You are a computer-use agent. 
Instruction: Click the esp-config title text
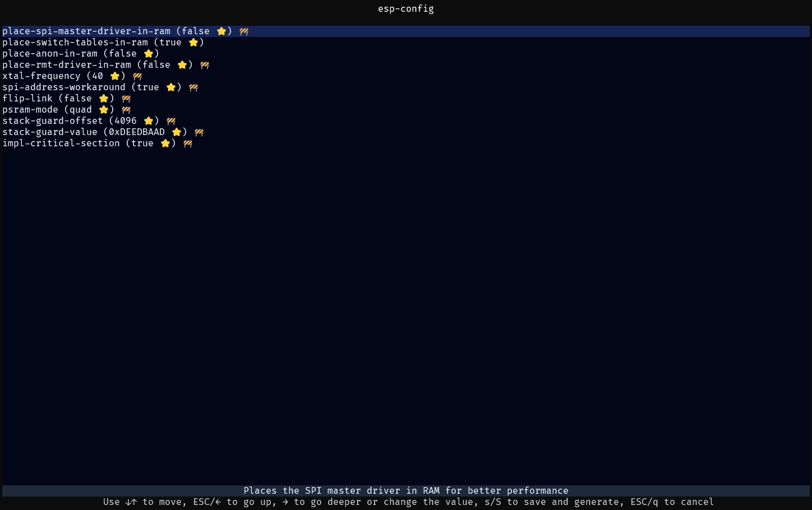tap(405, 9)
